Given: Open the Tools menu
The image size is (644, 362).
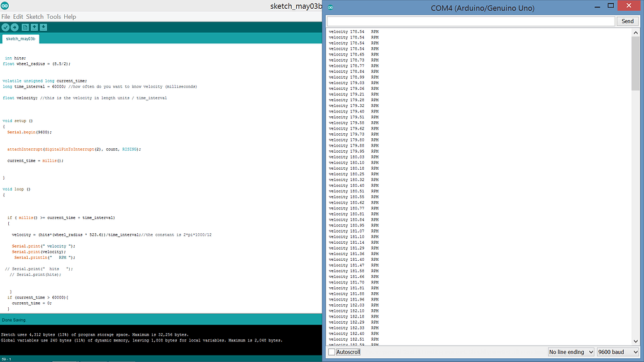Looking at the screenshot, I should [x=53, y=16].
